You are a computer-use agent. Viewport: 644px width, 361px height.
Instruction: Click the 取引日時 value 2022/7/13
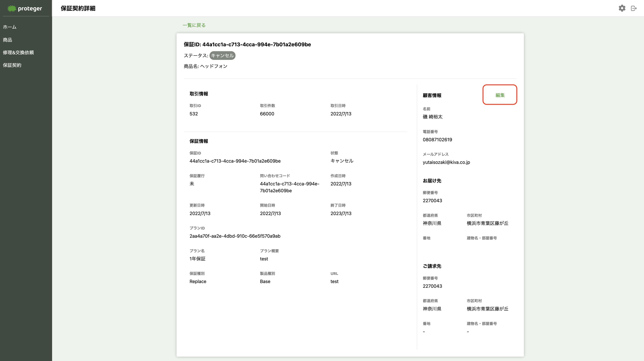coord(341,114)
